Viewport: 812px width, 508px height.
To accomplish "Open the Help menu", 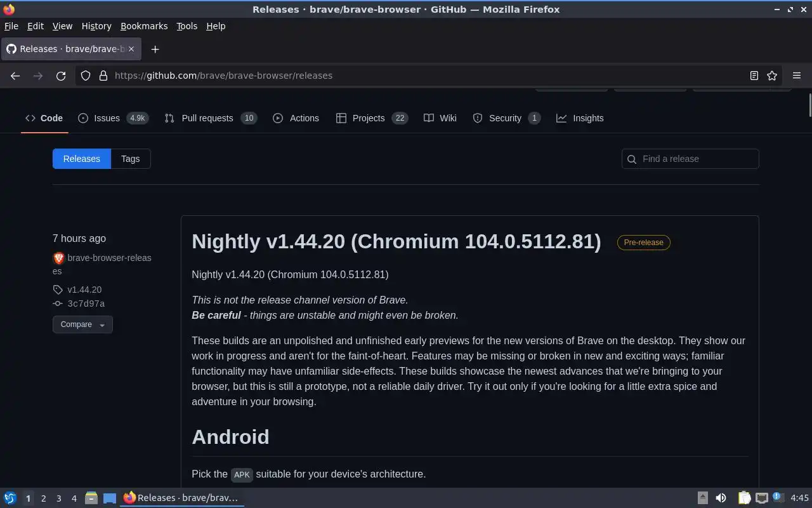I will coord(216,26).
